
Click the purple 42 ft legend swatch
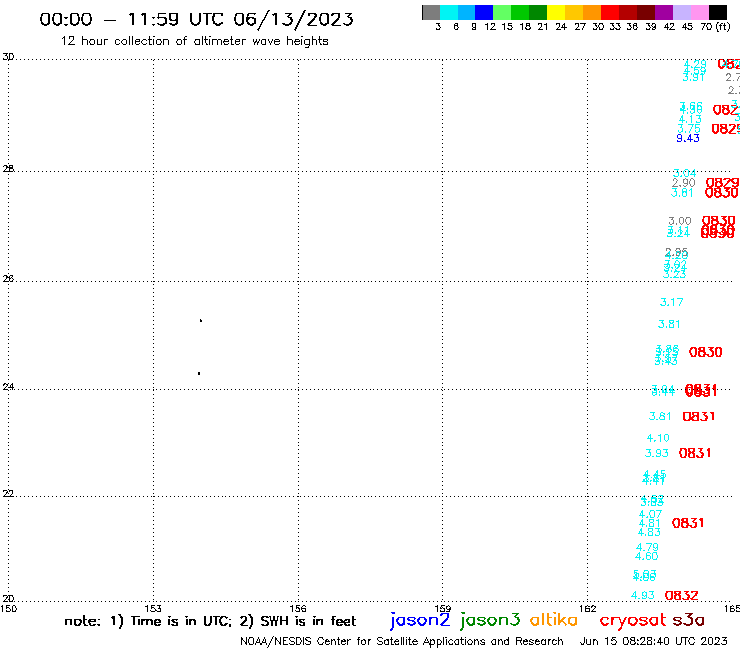click(664, 12)
